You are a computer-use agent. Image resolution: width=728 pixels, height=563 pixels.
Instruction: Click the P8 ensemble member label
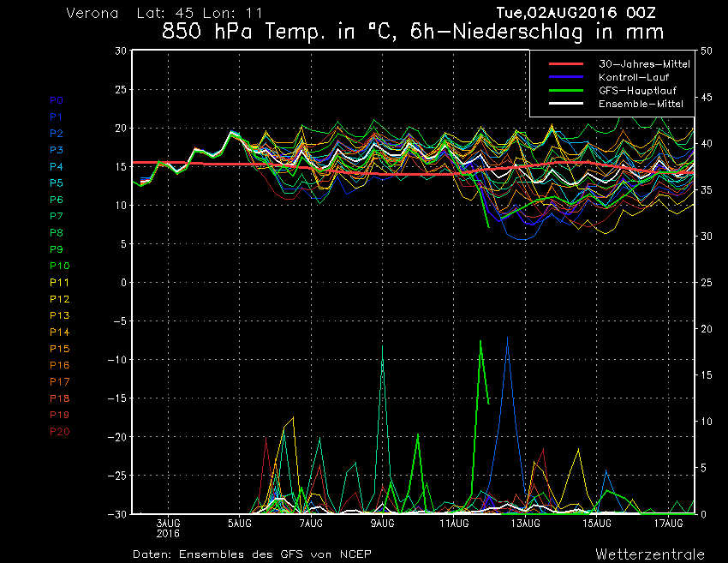[57, 233]
